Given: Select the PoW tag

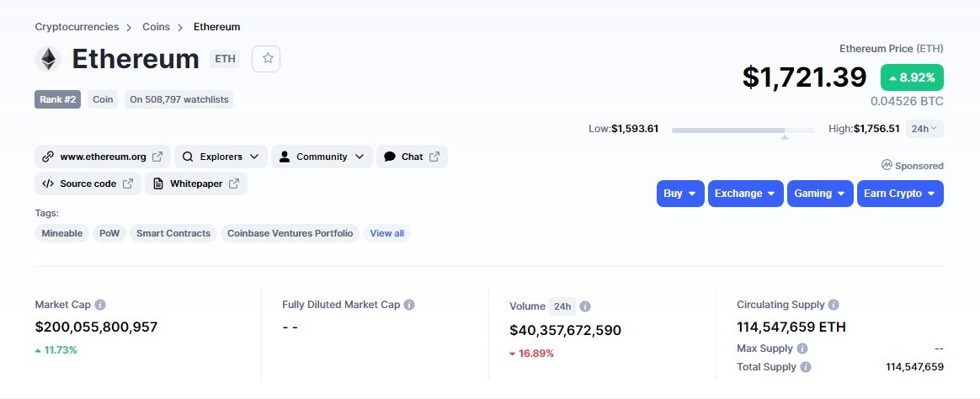Looking at the screenshot, I should pyautogui.click(x=109, y=233).
